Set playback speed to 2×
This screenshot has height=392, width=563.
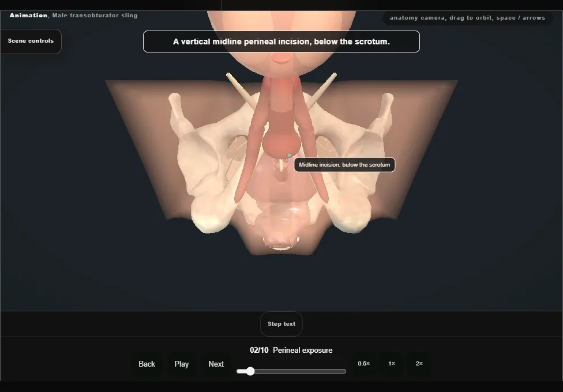(x=419, y=364)
